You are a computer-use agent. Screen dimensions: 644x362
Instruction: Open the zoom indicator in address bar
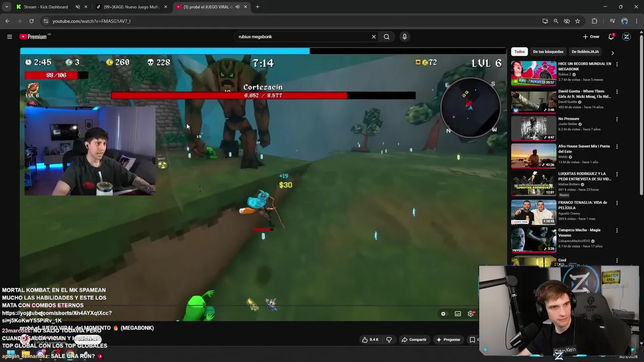point(556,21)
